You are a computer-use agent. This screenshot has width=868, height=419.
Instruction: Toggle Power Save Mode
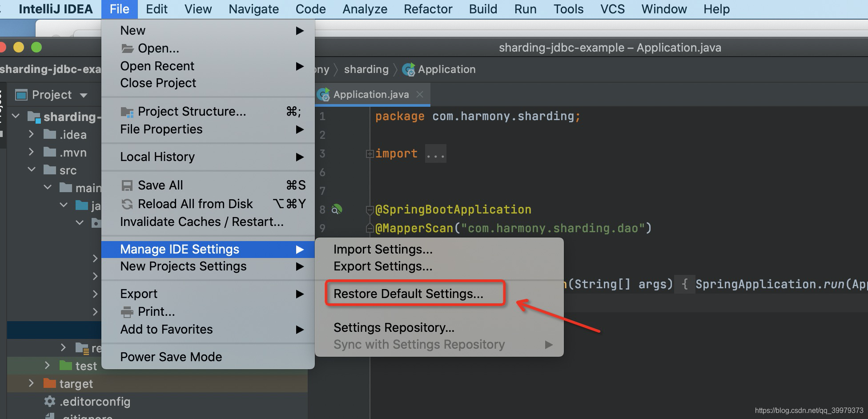click(x=208, y=357)
